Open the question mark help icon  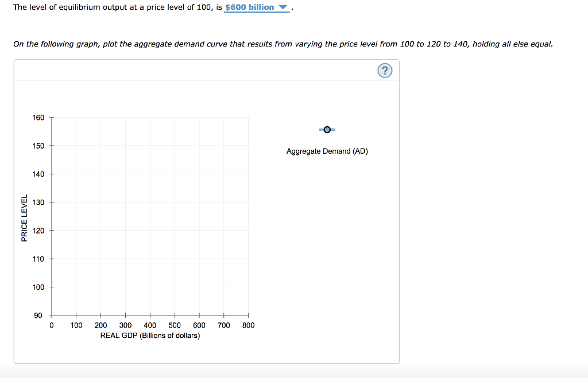tap(385, 70)
